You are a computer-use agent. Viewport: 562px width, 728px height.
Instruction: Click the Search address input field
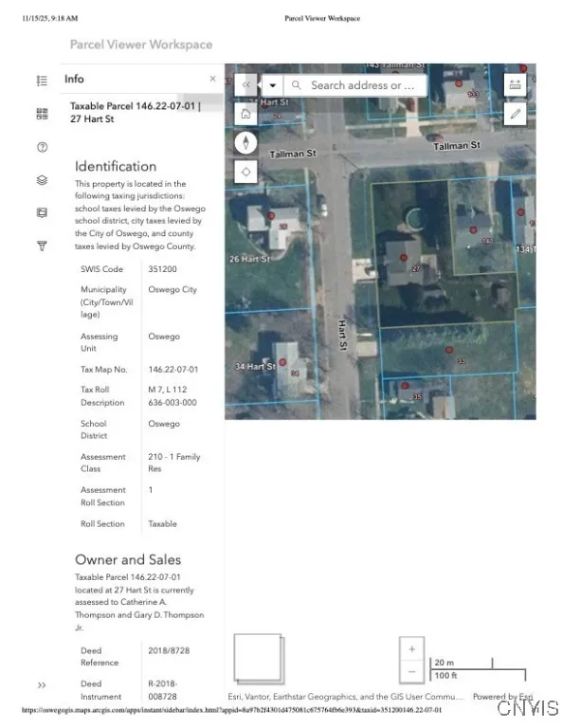(362, 85)
